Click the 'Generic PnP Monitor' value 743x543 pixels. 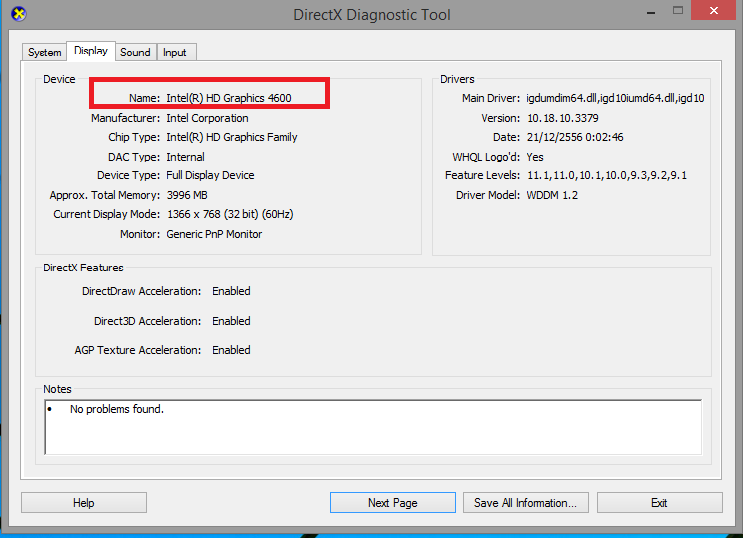pos(214,234)
